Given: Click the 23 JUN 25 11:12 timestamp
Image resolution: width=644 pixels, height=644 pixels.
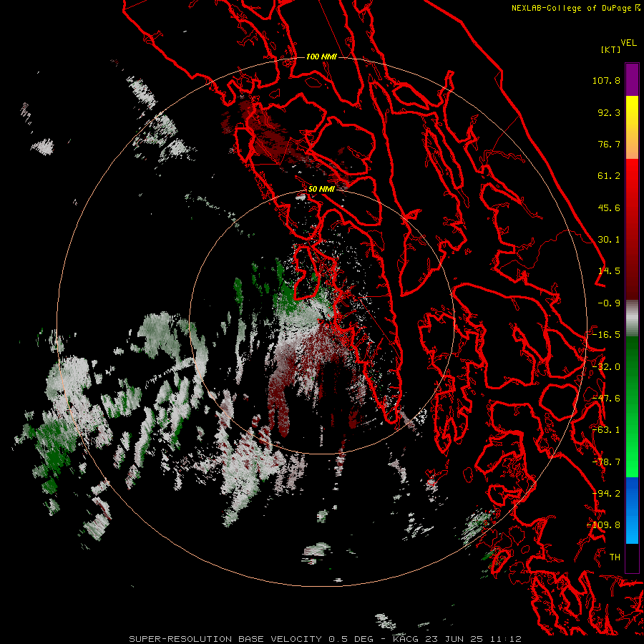Looking at the screenshot, I should (472, 639).
